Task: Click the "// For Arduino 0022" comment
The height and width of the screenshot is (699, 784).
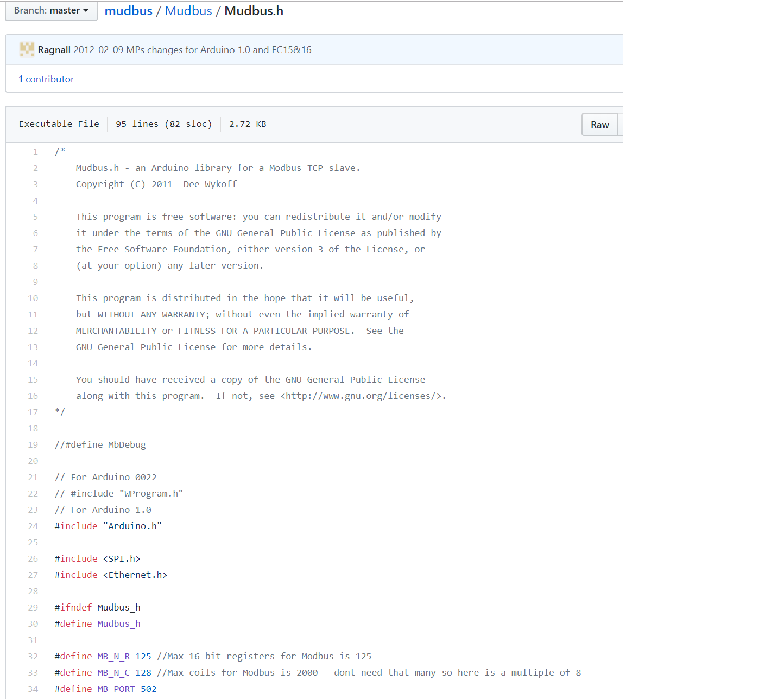Action: tap(105, 478)
